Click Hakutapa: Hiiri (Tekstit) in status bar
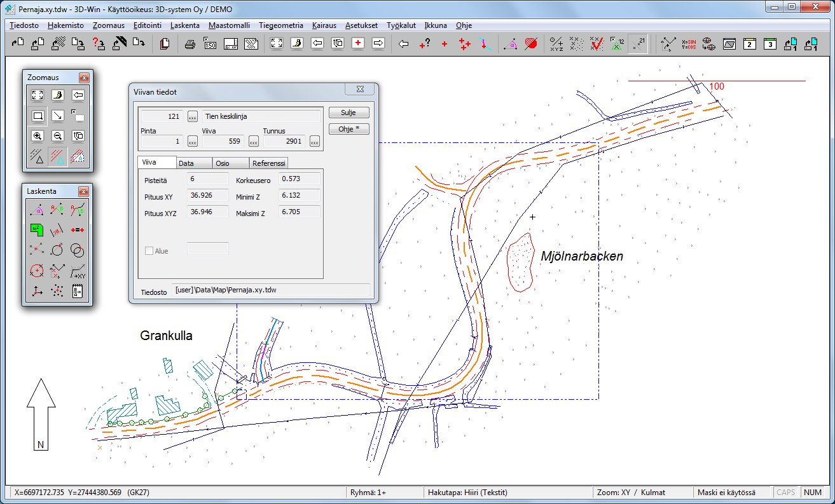This screenshot has width=835, height=504. click(x=467, y=492)
